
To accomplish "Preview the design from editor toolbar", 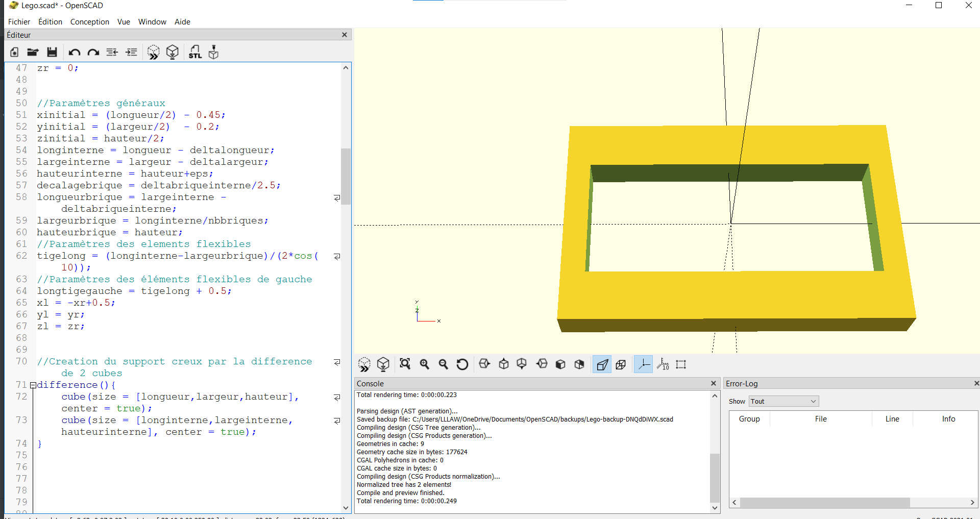I will coord(153,52).
